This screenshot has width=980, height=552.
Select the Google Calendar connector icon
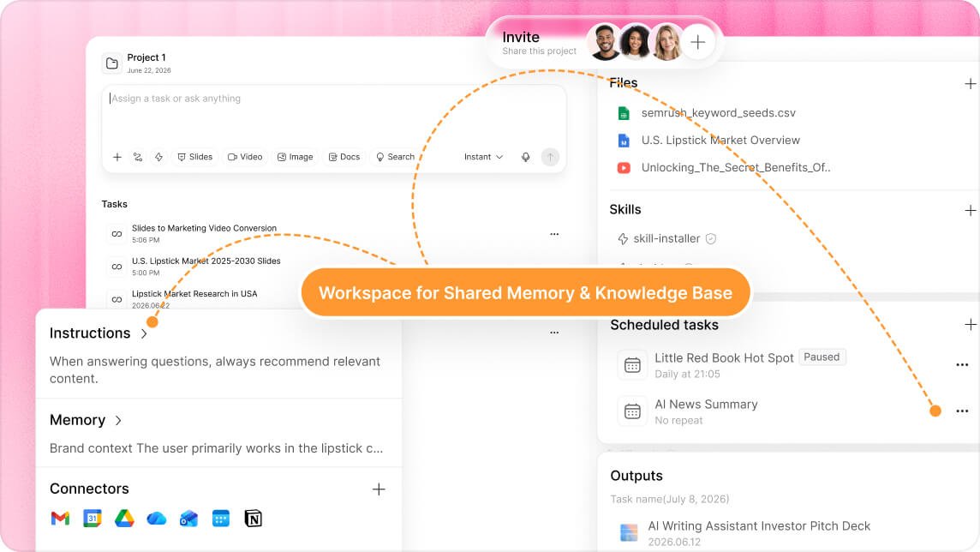tap(93, 519)
